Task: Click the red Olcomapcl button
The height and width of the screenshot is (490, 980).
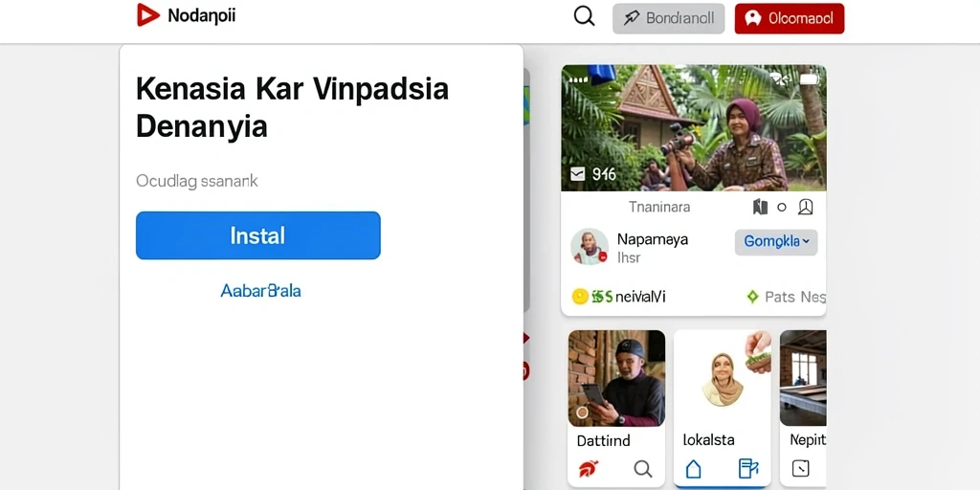Action: coord(789,18)
